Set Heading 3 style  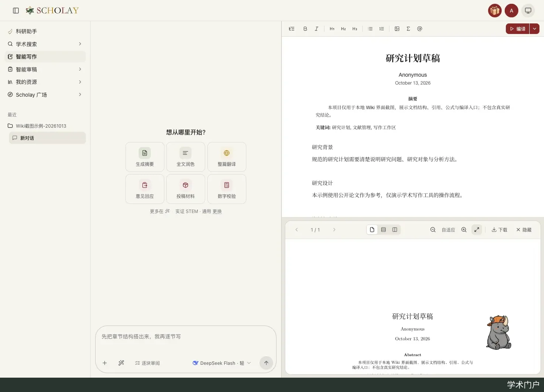pos(355,29)
